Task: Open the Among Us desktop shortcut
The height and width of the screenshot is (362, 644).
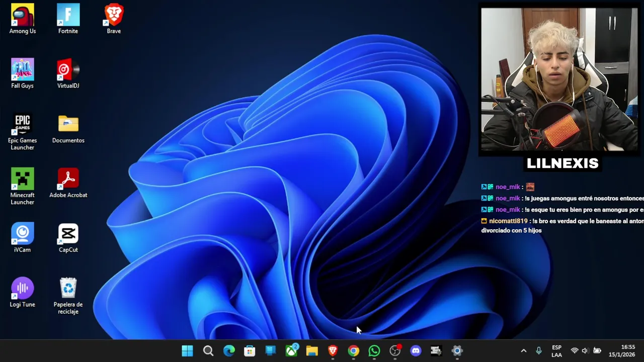Action: point(23,19)
